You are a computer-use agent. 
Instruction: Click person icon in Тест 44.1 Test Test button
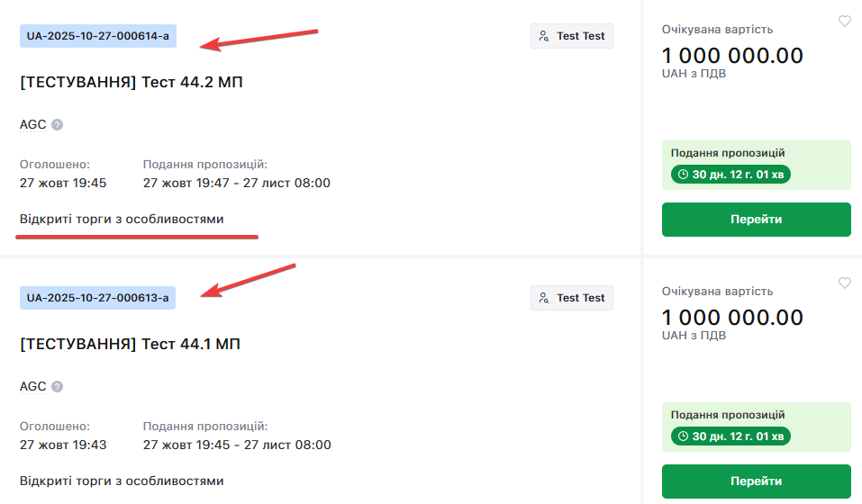(543, 298)
